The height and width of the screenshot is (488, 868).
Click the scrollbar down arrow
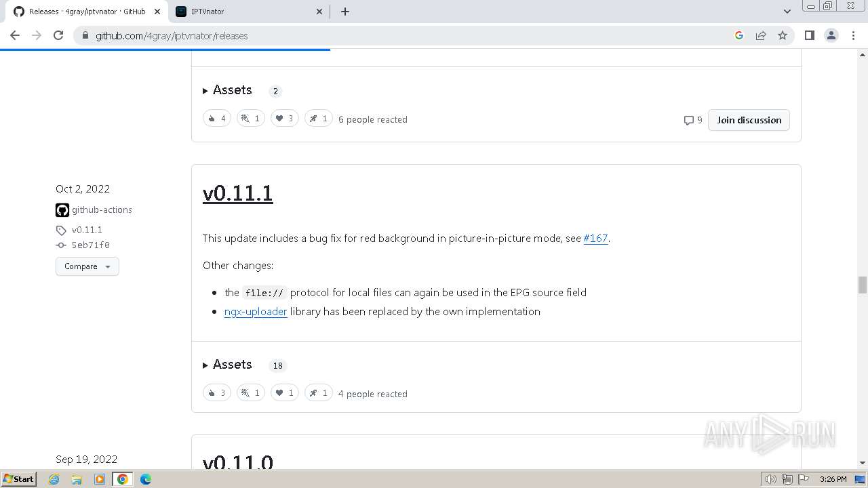[x=862, y=463]
